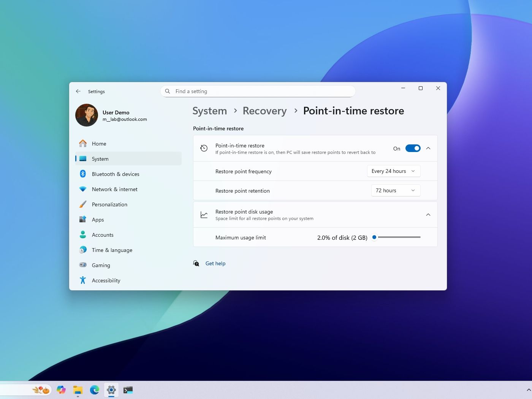Open the Accounts settings page
The width and height of the screenshot is (532, 399).
(128, 235)
